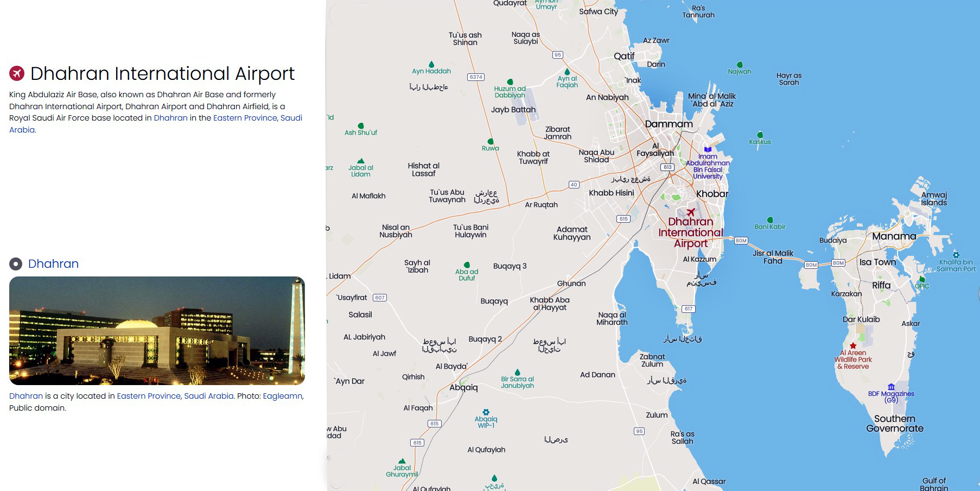Select the BDF Magazines museum icon

(891, 387)
